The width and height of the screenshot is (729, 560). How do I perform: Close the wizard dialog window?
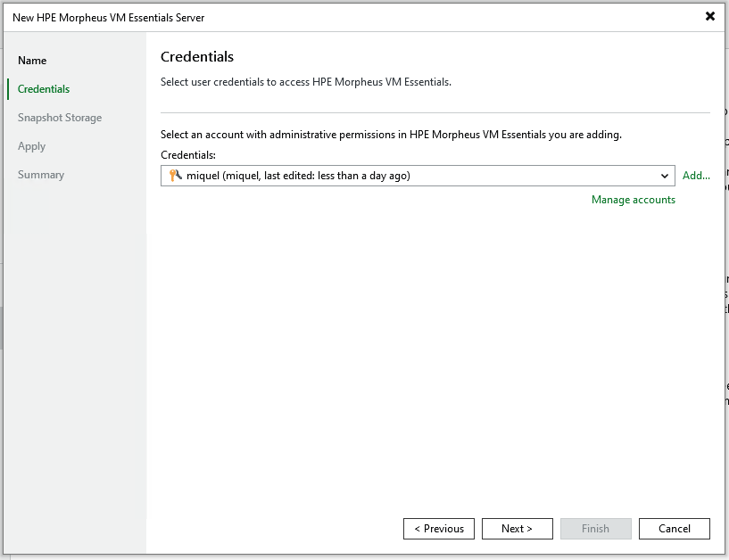[x=710, y=16]
